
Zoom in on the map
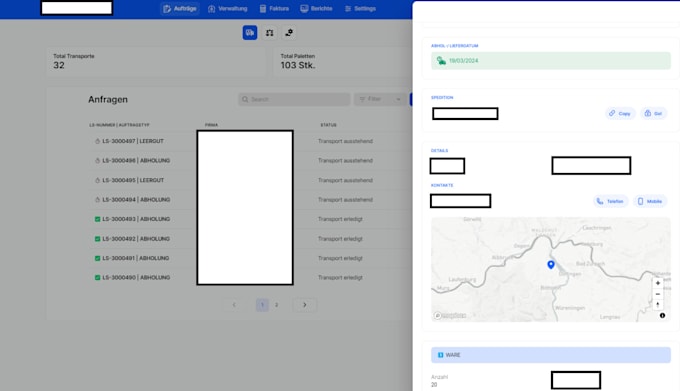657,283
